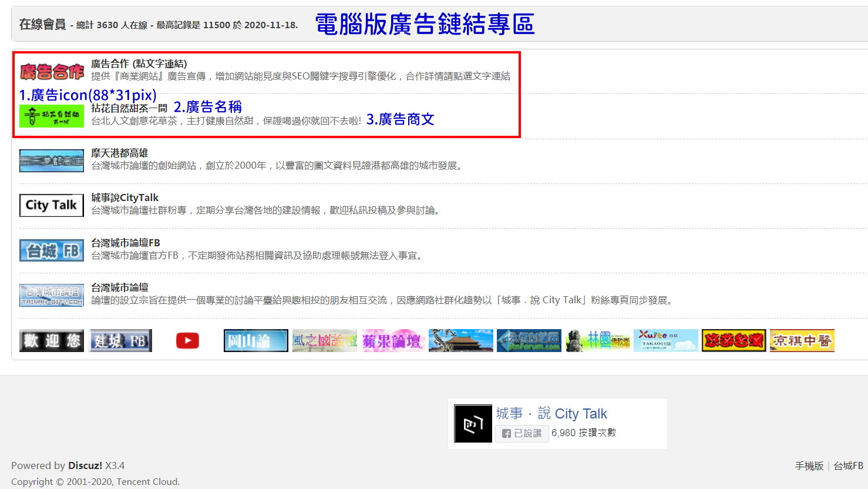Open the Tencent Cloud footer link
Screen dimensions: 868x489
point(148,481)
